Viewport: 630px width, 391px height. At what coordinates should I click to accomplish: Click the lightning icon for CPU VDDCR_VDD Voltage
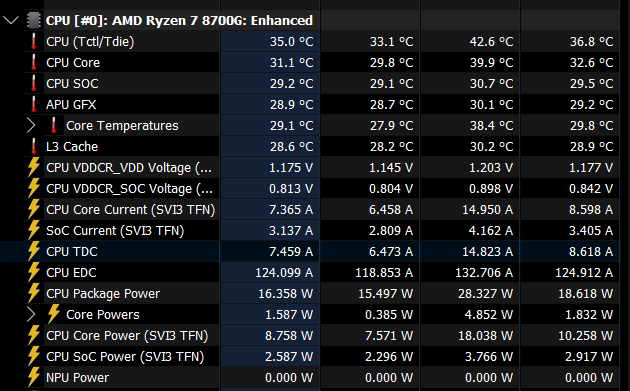(x=34, y=167)
